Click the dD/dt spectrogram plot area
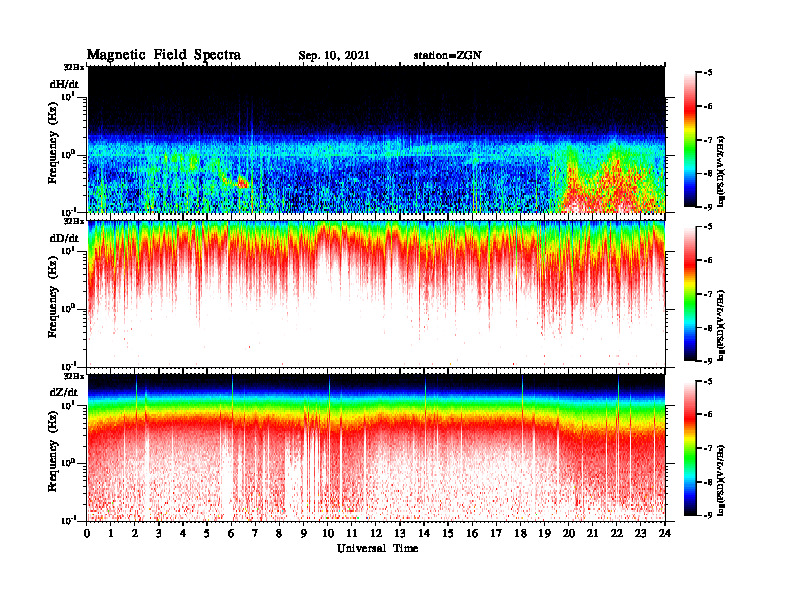 point(376,294)
